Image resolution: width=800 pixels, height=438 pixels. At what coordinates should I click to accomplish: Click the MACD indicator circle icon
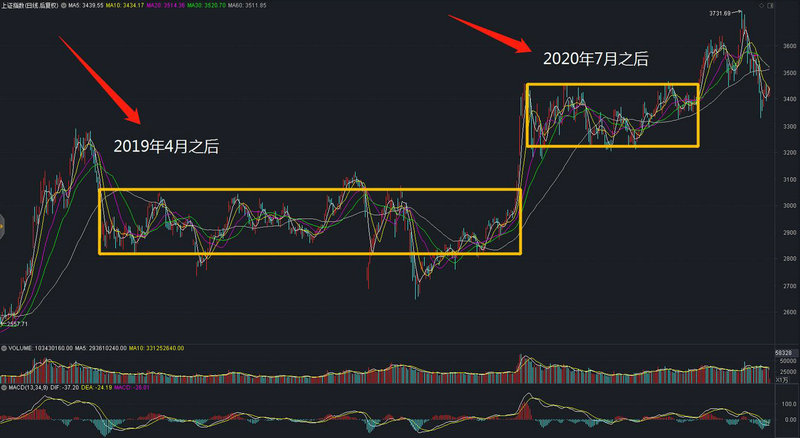click(x=4, y=386)
